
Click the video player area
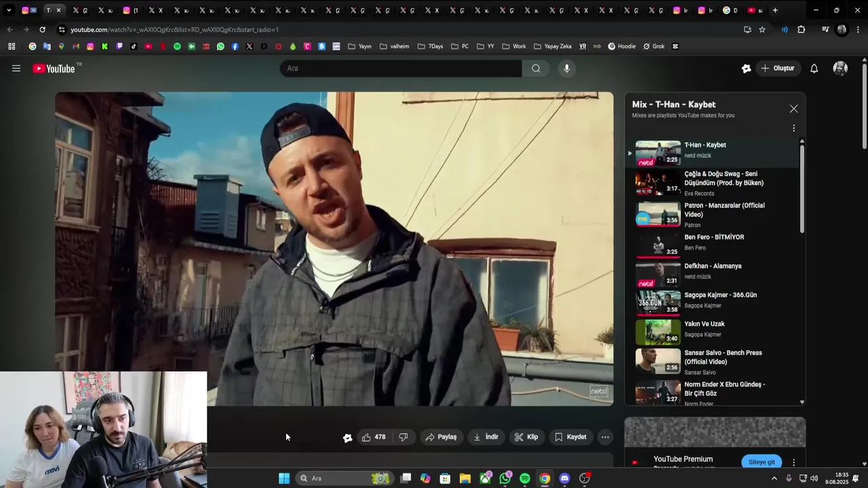tap(334, 249)
